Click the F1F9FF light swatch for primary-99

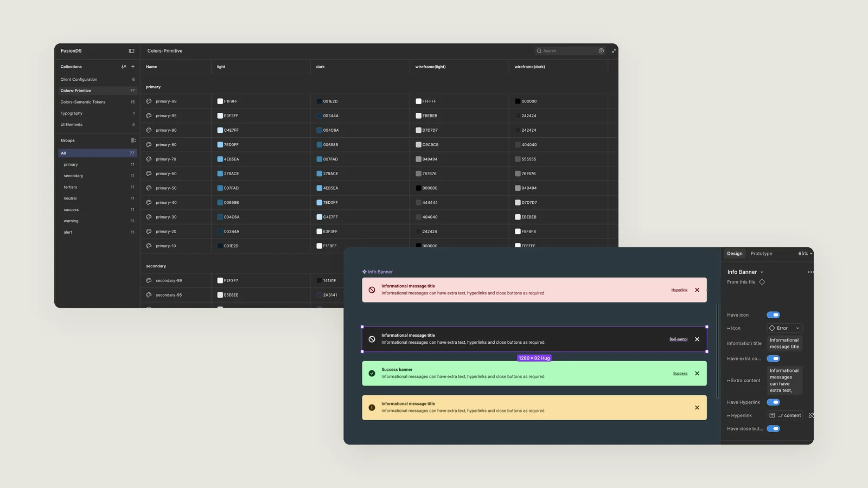tap(220, 101)
